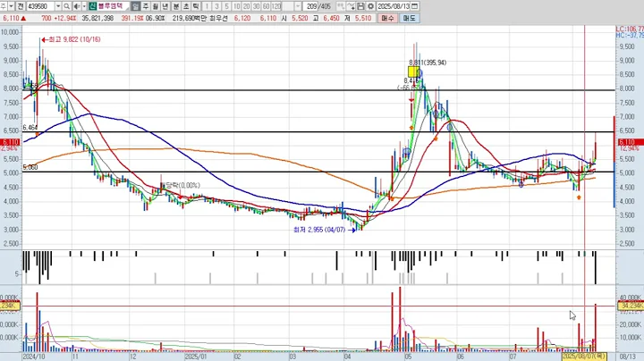Click the red 매수 buy button

point(387,18)
